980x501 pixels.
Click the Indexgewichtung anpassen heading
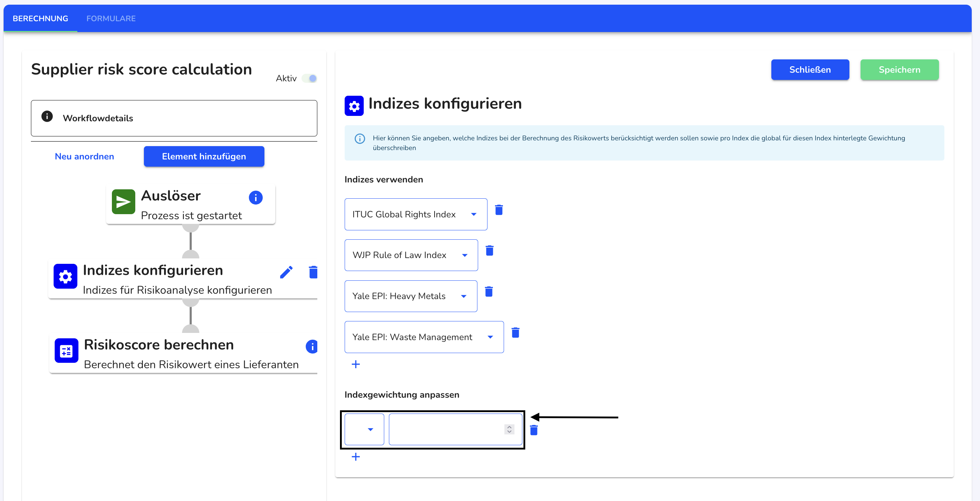(402, 395)
